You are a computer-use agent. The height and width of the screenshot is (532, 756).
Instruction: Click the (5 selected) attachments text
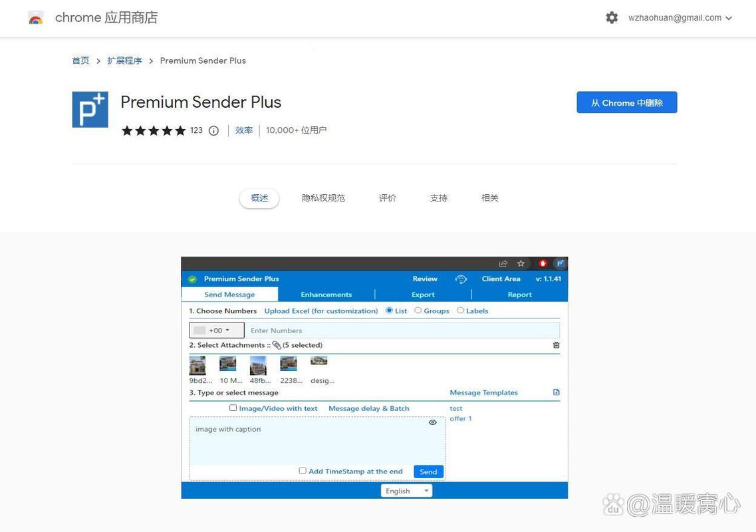[303, 345]
